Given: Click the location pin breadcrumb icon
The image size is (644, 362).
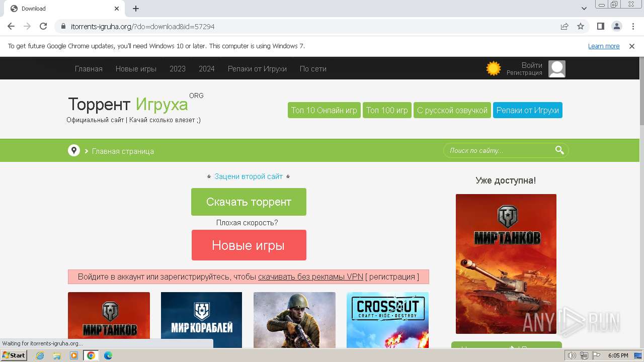Looking at the screenshot, I should pyautogui.click(x=74, y=150).
